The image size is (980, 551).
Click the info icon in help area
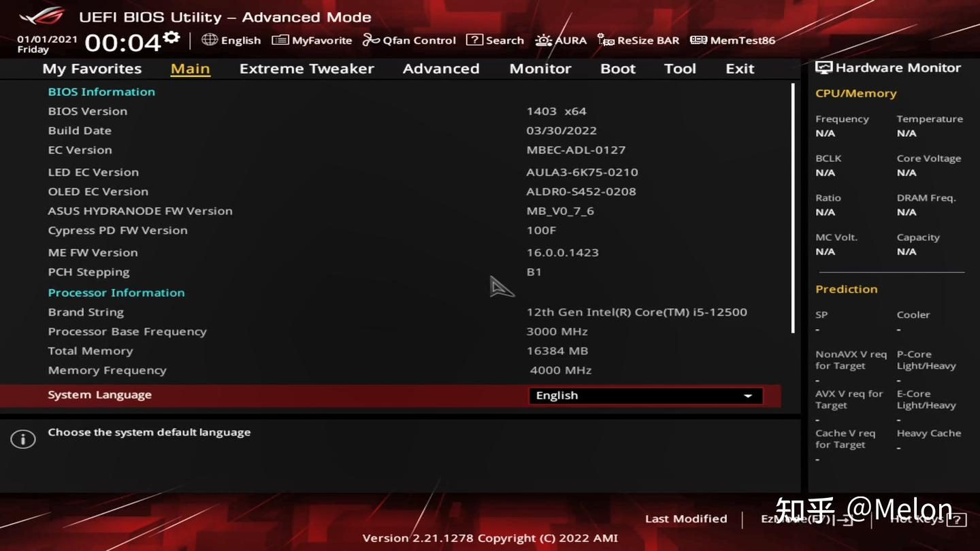[x=22, y=439]
